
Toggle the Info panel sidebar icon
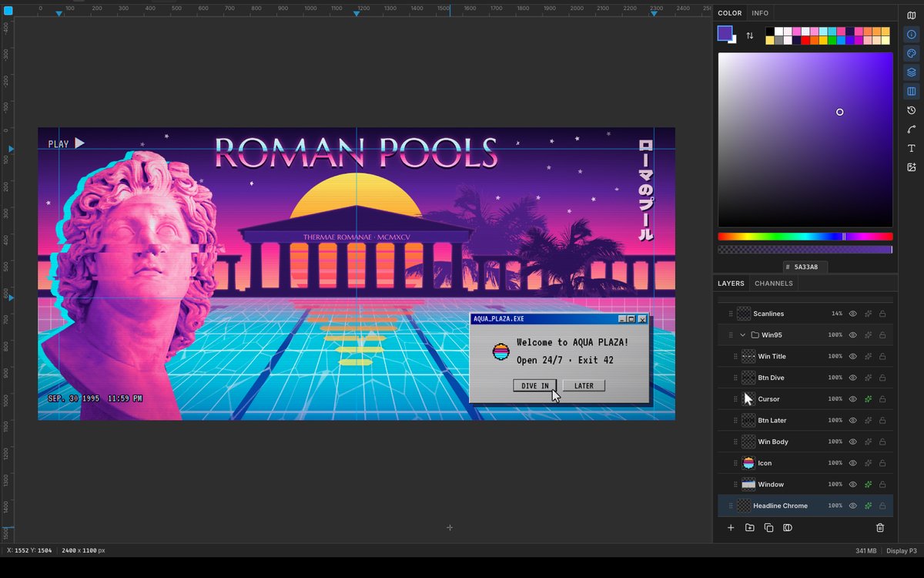click(912, 34)
